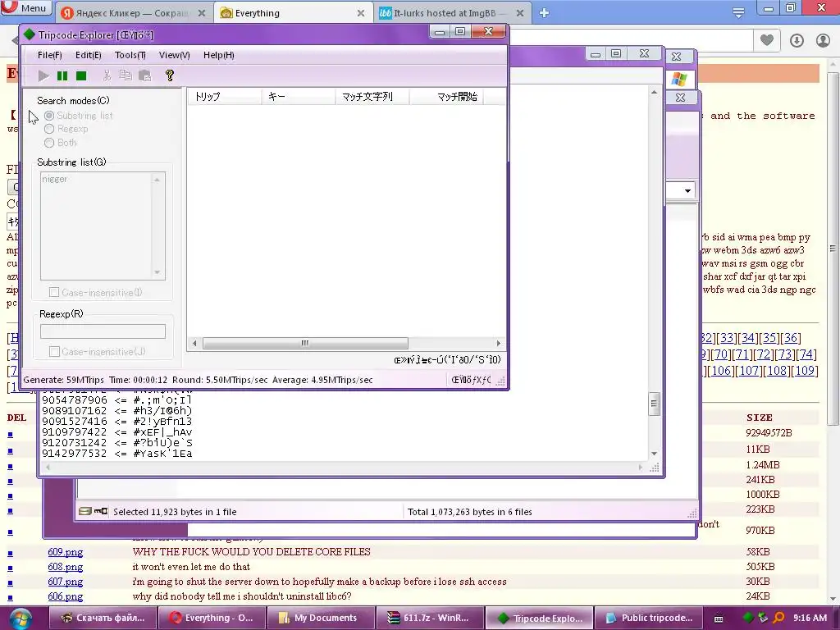Click the downloads arrow icon in browser toolbar
This screenshot has width=840, height=630.
pyautogui.click(x=797, y=40)
